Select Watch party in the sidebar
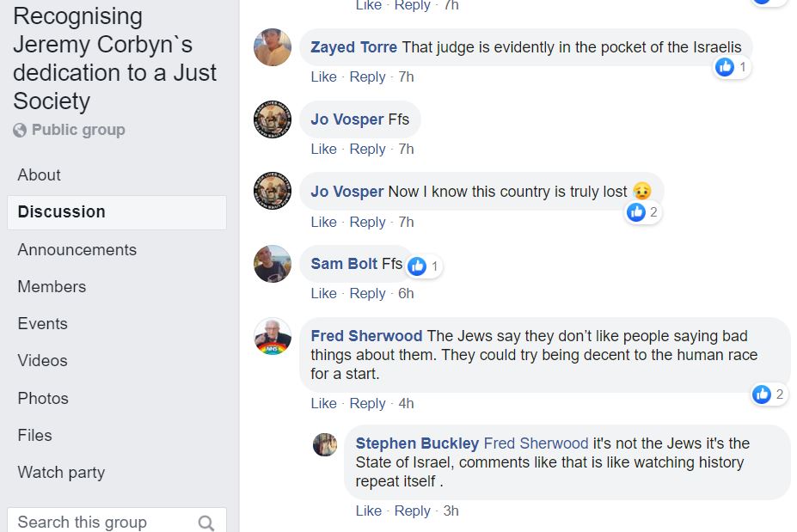 coord(61,472)
